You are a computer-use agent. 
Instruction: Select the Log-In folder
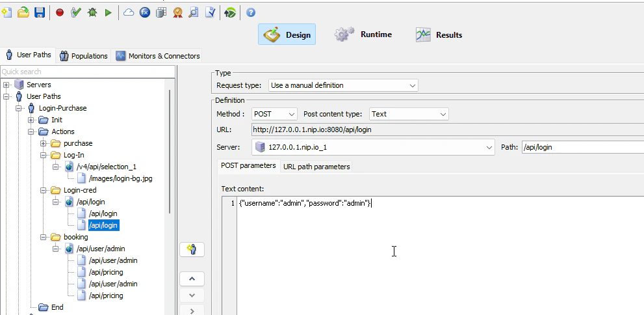click(x=74, y=155)
